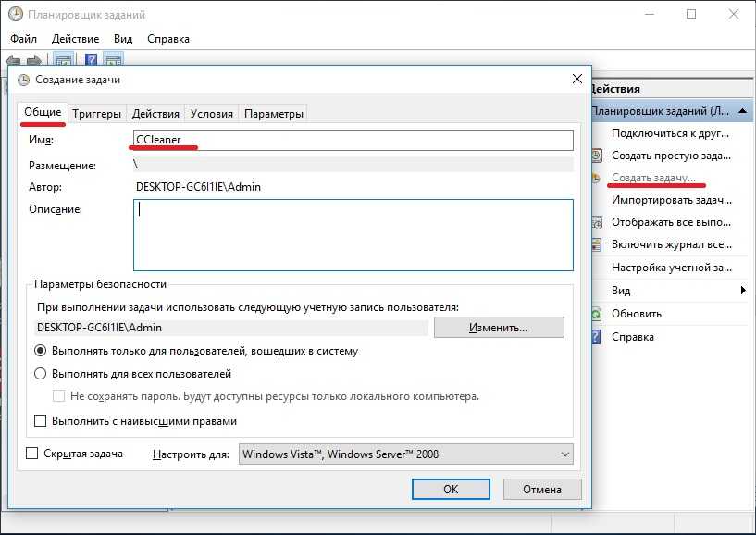Click the 'OK' button
This screenshot has height=535, width=756.
[451, 489]
